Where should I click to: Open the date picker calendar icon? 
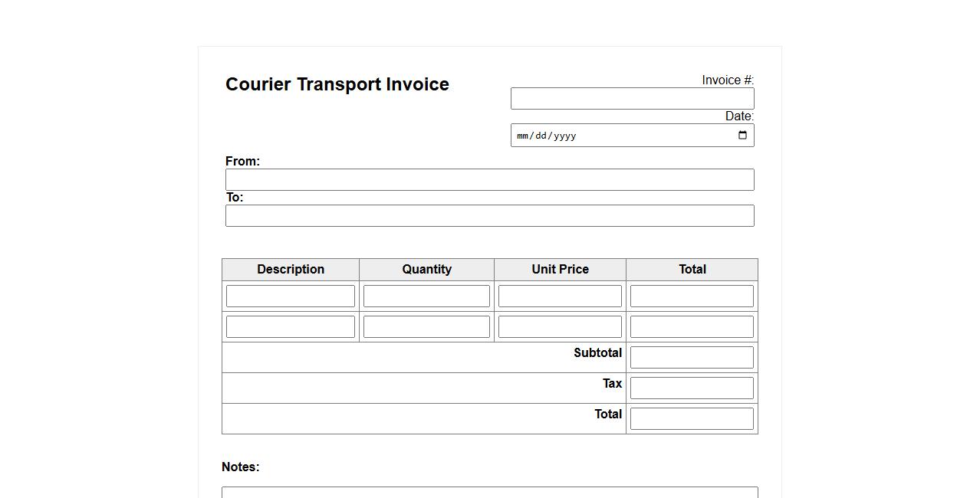[742, 136]
